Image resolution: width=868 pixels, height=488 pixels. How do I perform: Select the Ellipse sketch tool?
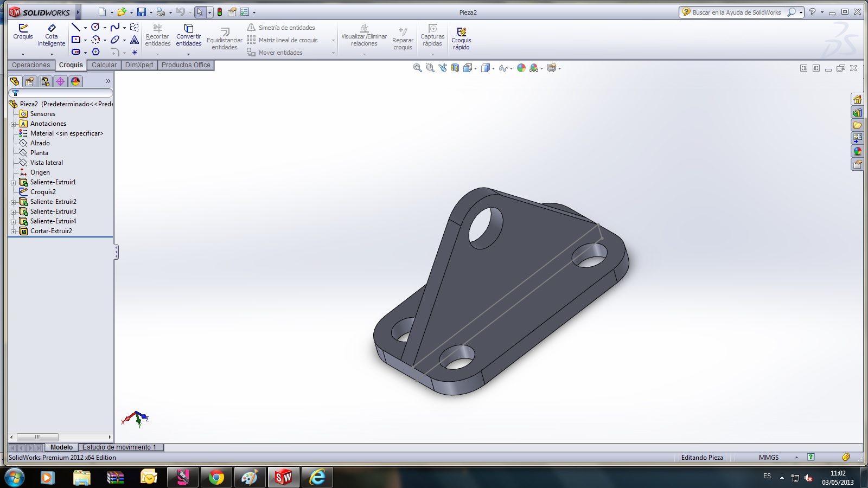115,40
